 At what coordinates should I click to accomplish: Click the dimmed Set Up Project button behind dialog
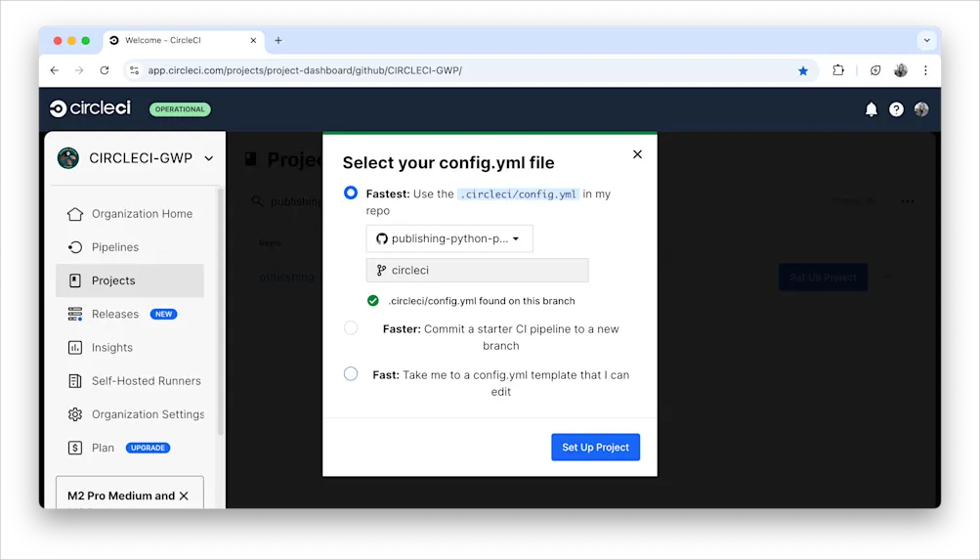(x=823, y=277)
